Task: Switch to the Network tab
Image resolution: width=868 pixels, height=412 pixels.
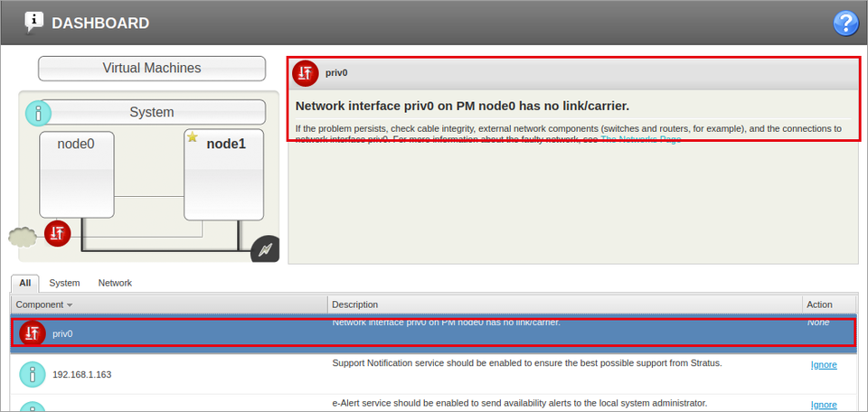Action: point(115,283)
